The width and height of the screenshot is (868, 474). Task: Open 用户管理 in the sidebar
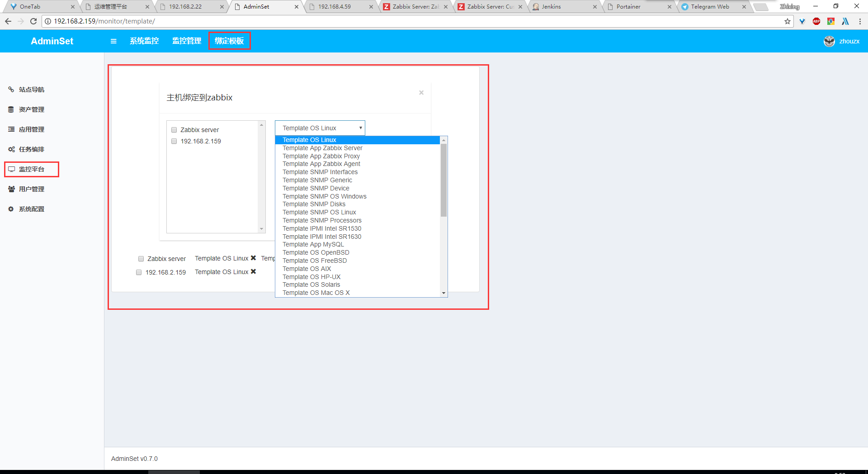pyautogui.click(x=32, y=189)
